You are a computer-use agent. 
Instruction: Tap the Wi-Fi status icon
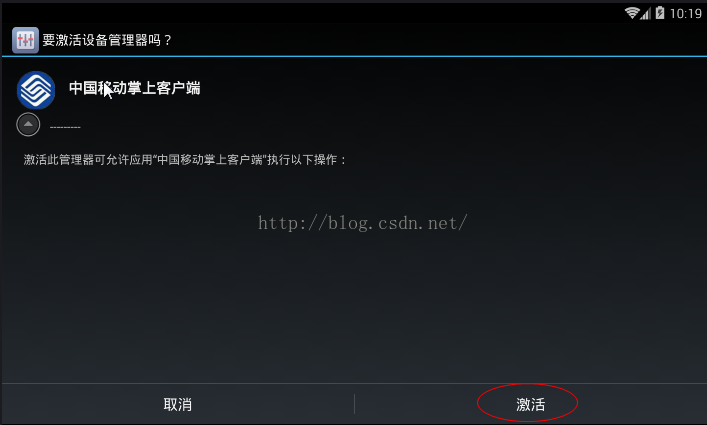click(632, 13)
